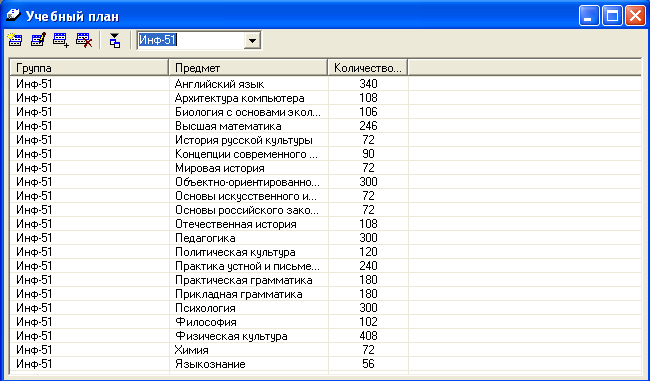Click the edit record icon with pencil
Image resolution: width=650 pixels, height=381 pixels.
38,40
